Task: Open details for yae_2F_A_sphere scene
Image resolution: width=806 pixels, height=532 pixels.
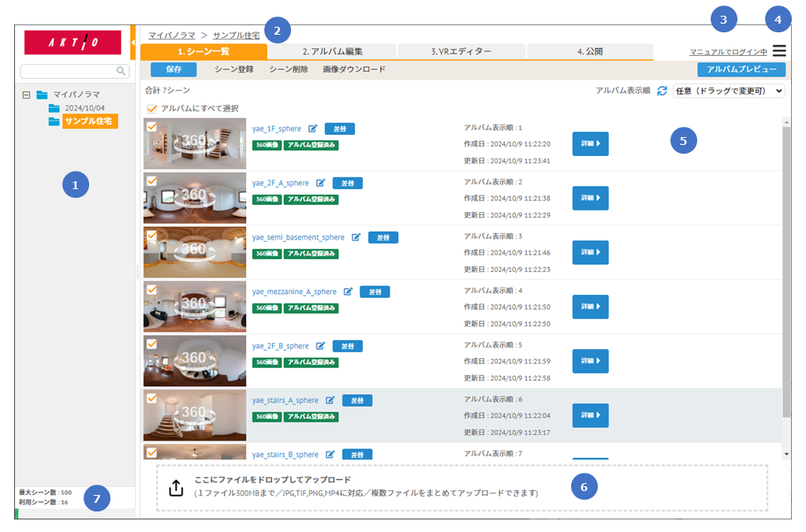Action: click(x=590, y=198)
